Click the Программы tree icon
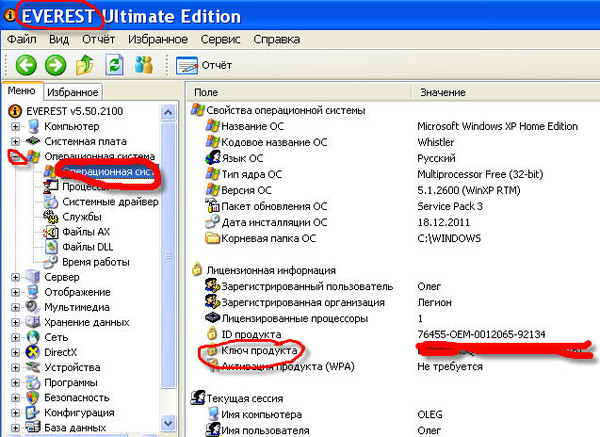The width and height of the screenshot is (600, 437). [33, 382]
